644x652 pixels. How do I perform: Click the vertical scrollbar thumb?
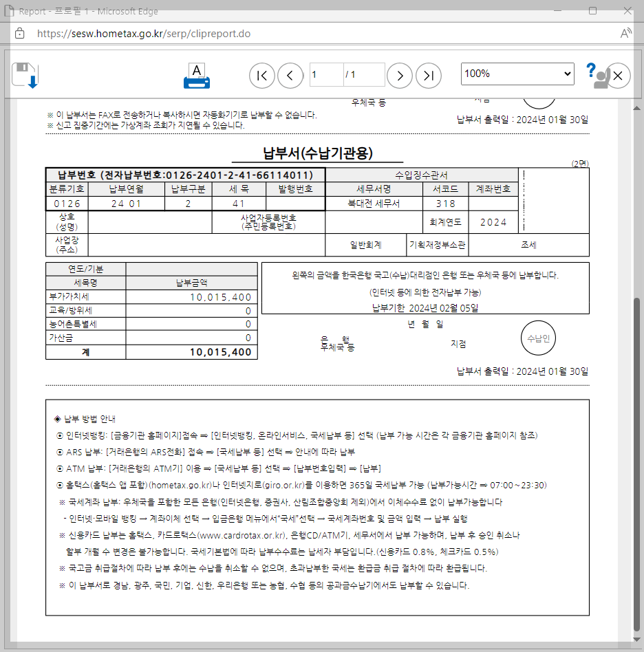(x=636, y=464)
